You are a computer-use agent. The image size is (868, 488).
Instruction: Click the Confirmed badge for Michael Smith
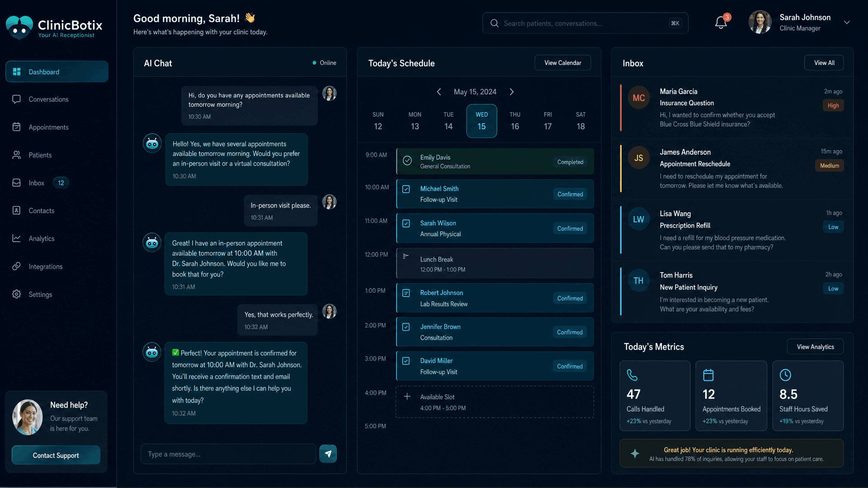pos(570,194)
